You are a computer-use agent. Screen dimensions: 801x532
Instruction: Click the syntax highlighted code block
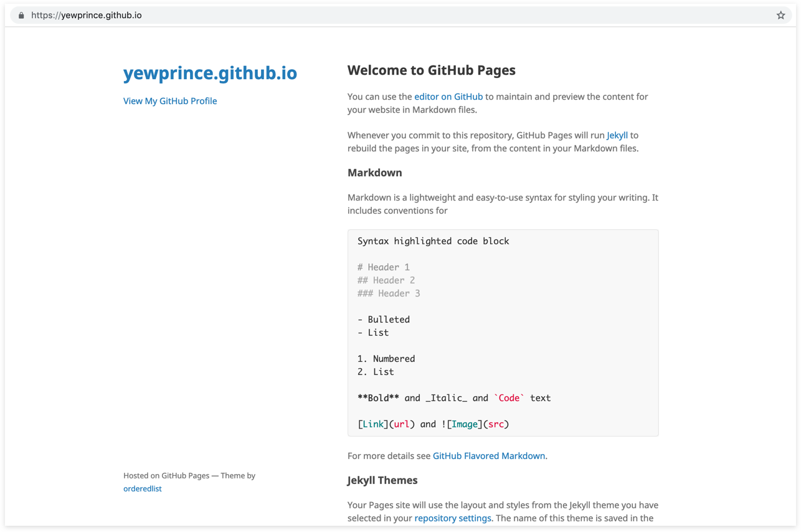click(503, 332)
